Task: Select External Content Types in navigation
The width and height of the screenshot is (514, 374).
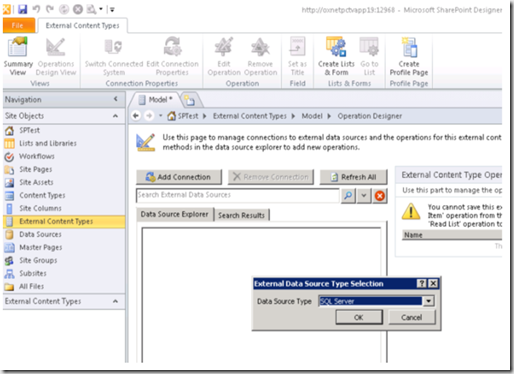Action: [x=64, y=221]
